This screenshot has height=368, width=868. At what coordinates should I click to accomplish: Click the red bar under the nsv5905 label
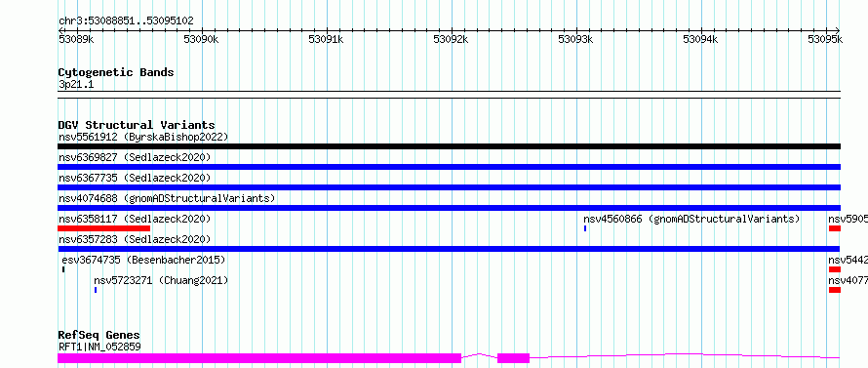(835, 228)
